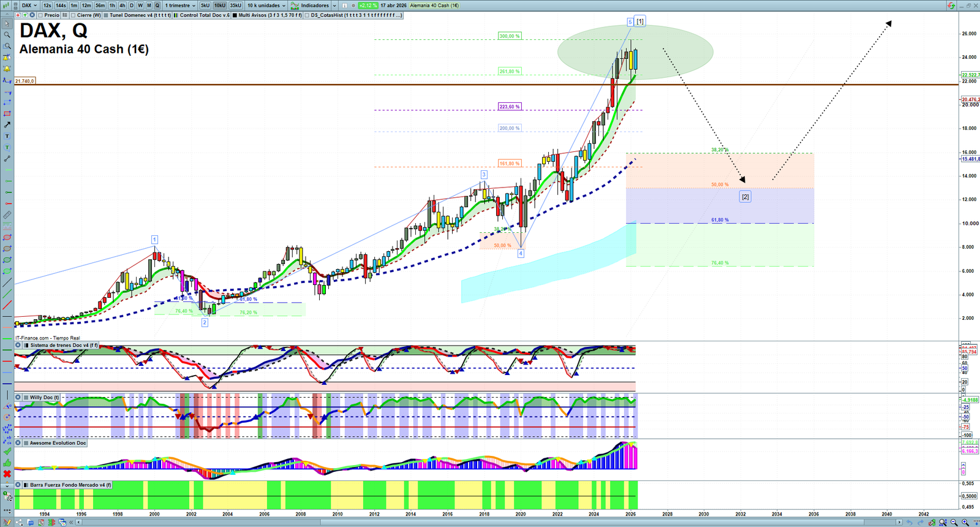Toggle the Multi Avisos indicator box

tap(235, 15)
